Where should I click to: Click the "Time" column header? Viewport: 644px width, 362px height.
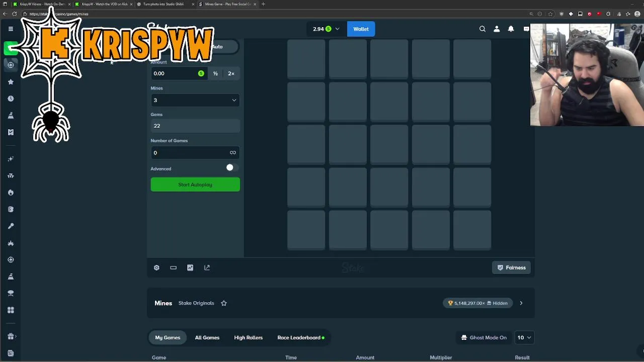click(291, 357)
